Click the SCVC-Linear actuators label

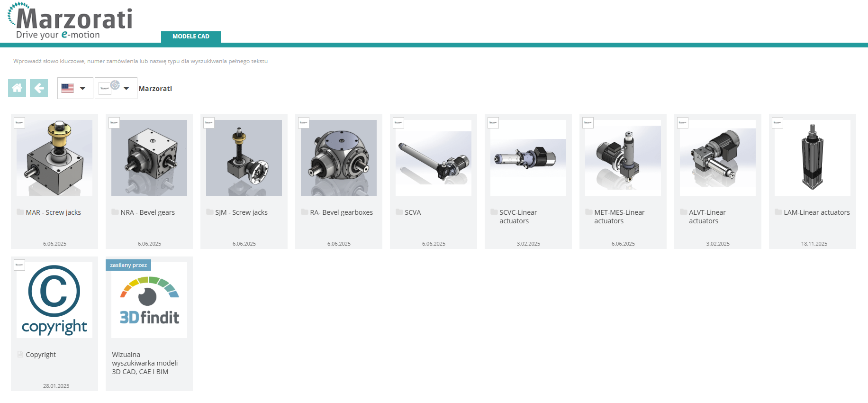pos(518,217)
